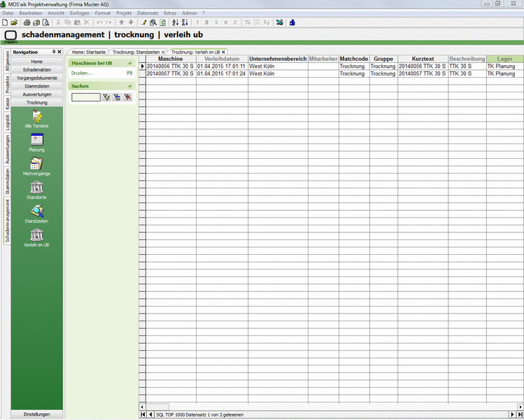
Task: Open Verleih im UB navigation icon
Action: point(37,238)
